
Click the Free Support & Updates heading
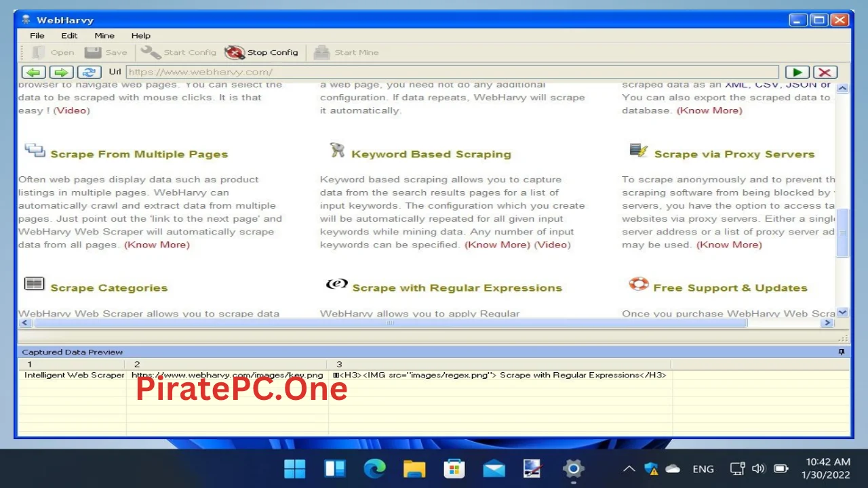pyautogui.click(x=730, y=288)
